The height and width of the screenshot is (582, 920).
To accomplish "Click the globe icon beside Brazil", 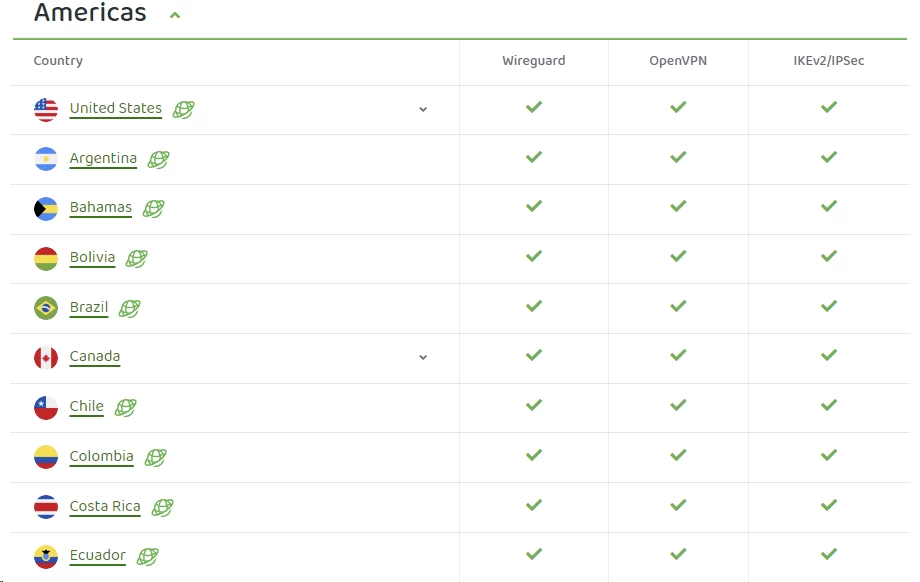I will 130,308.
